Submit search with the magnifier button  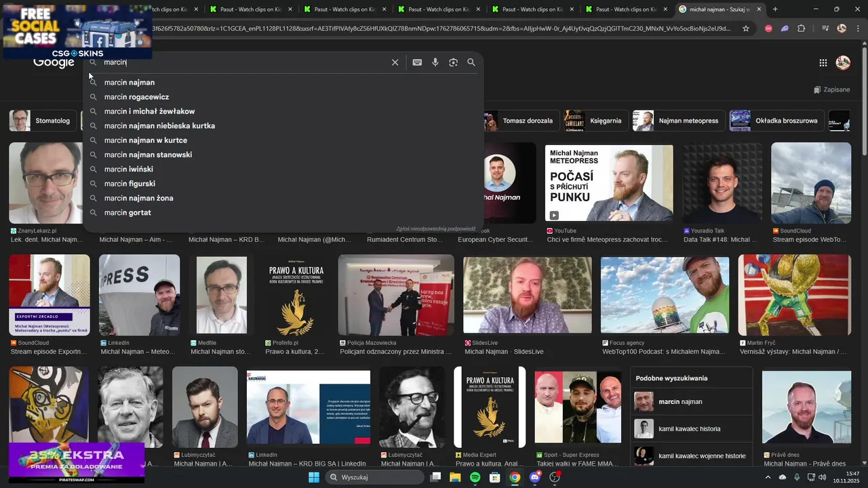(471, 62)
